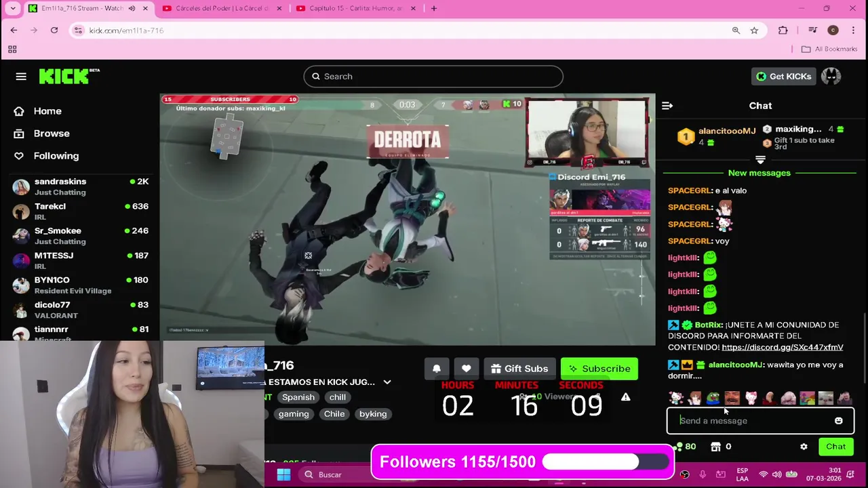This screenshot has width=868, height=488.
Task: Select the Chile tag
Action: tap(334, 414)
